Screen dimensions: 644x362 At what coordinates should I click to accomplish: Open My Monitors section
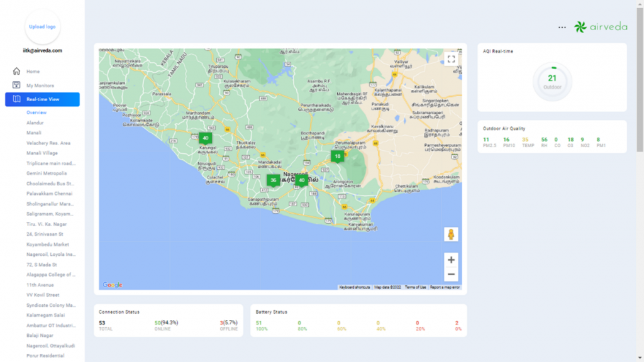pos(40,85)
